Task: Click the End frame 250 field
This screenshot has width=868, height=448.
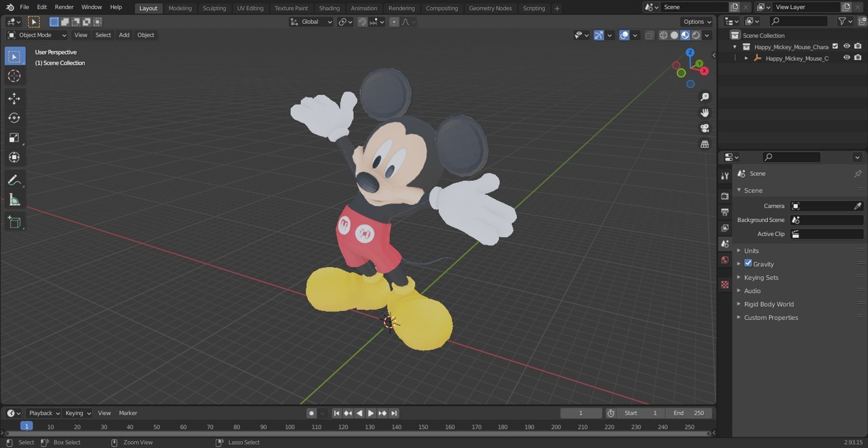Action: (x=688, y=413)
